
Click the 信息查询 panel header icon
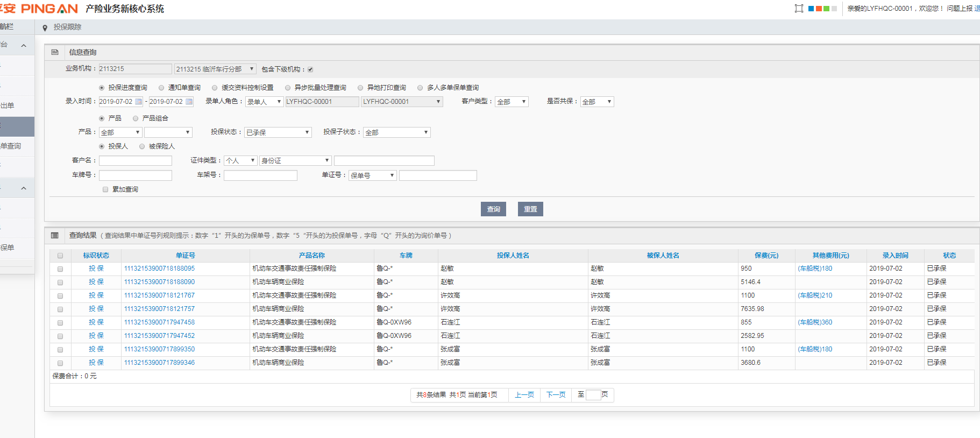click(x=55, y=52)
